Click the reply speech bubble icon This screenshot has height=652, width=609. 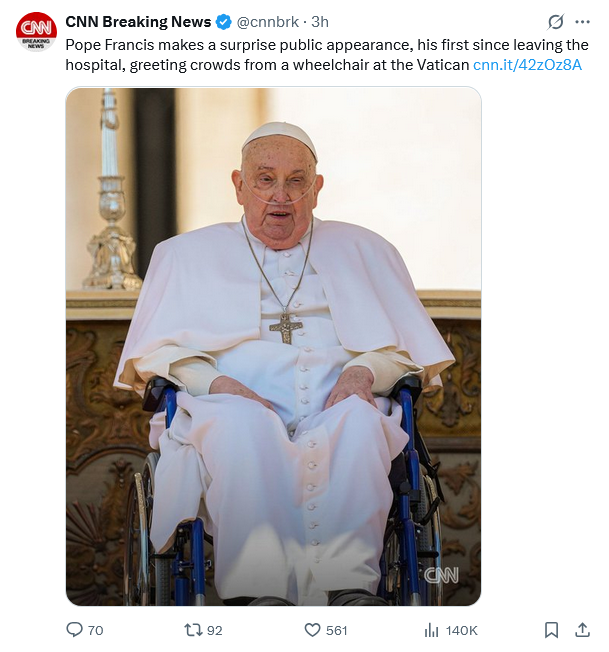(x=73, y=630)
